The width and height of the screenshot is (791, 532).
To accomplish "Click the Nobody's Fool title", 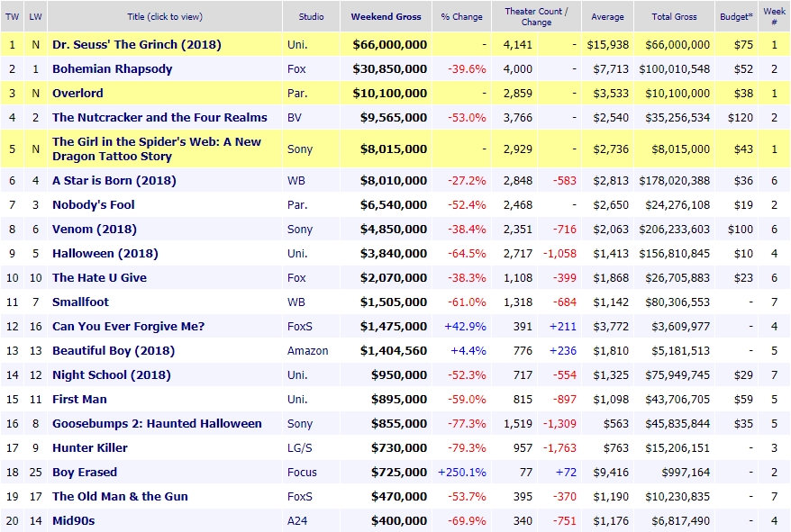I will [94, 204].
